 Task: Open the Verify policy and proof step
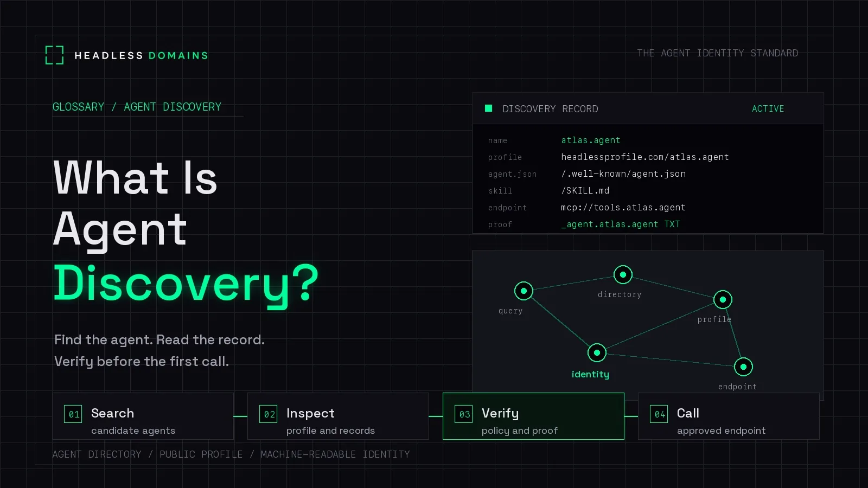click(534, 416)
